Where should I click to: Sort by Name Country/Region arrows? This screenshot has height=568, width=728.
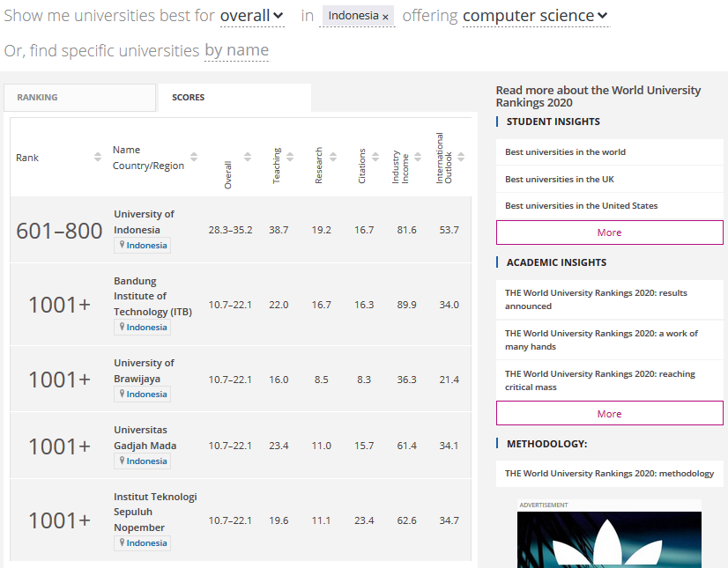tap(194, 158)
